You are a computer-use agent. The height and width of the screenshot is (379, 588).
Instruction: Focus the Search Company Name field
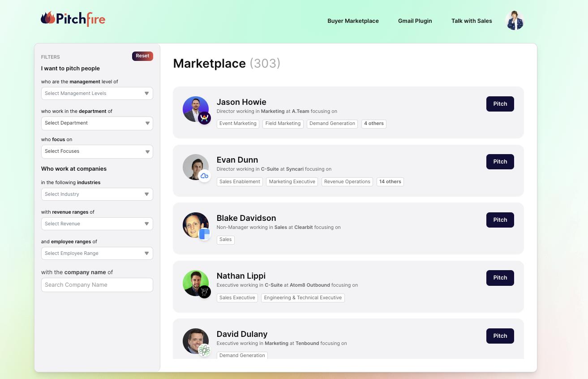(x=97, y=285)
